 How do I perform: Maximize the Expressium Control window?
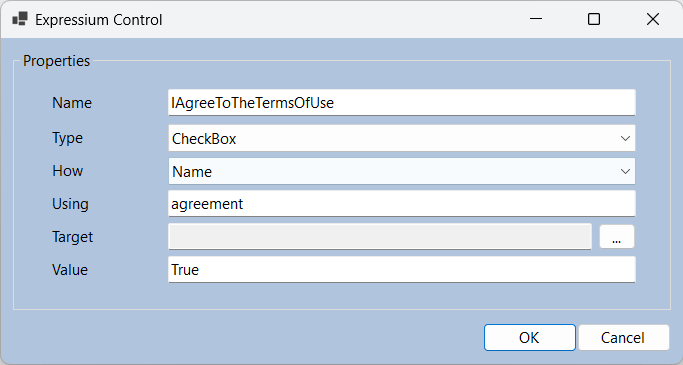click(594, 19)
